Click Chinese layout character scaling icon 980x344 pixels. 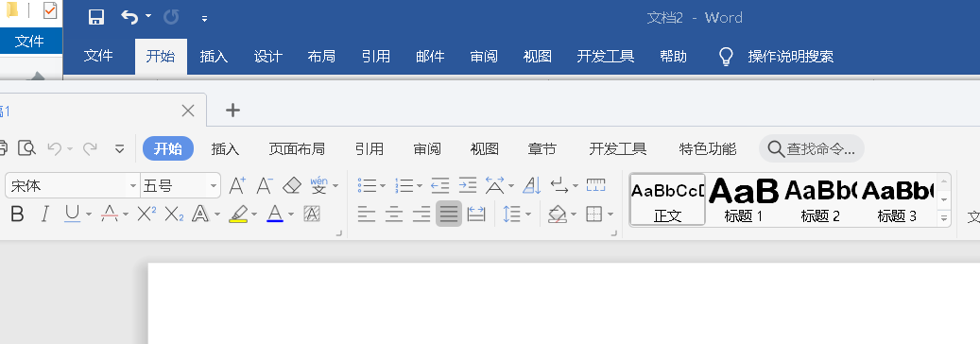[495, 185]
